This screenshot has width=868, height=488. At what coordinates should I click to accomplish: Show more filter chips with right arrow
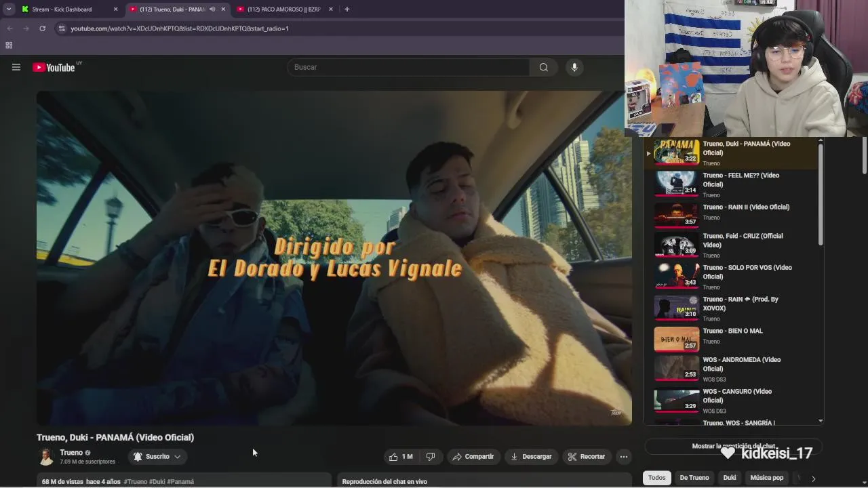813,479
